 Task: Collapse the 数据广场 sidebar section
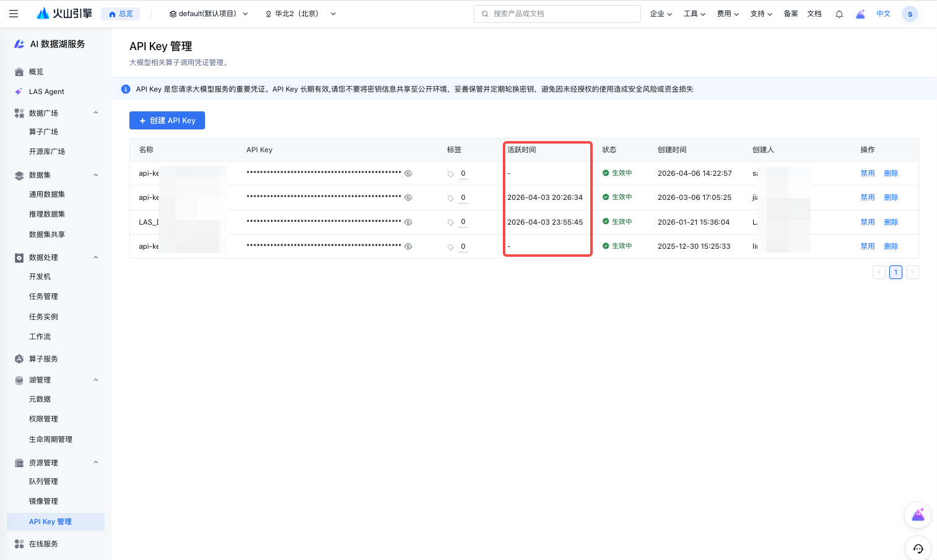[x=95, y=113]
